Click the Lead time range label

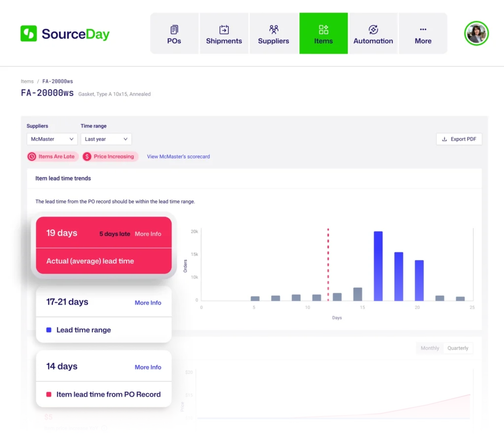click(84, 330)
